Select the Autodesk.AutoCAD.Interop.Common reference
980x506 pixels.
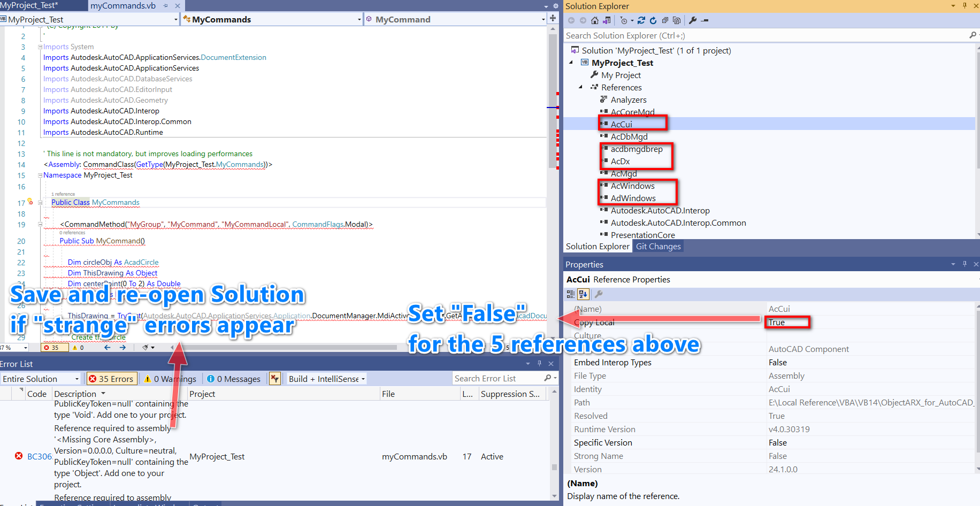point(678,223)
